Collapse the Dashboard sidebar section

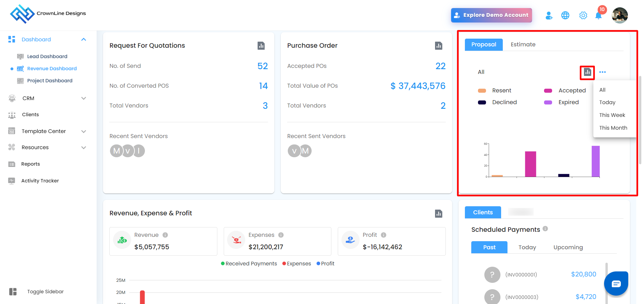[x=84, y=40]
